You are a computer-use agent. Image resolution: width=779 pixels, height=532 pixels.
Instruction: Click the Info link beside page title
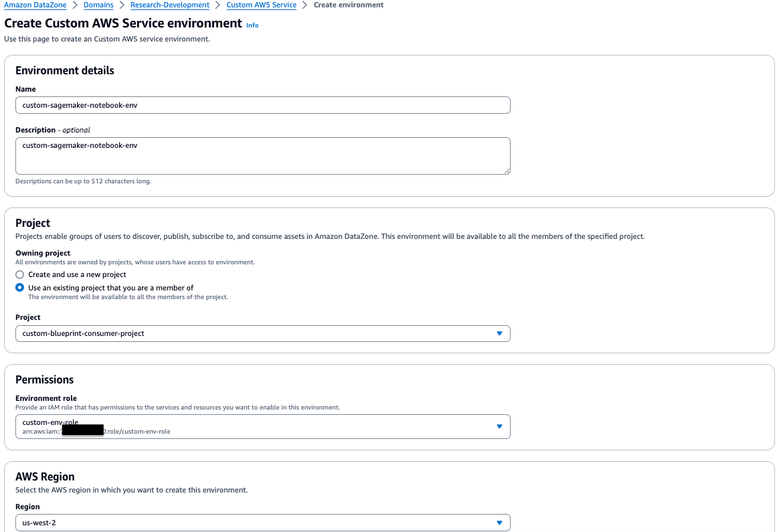252,25
